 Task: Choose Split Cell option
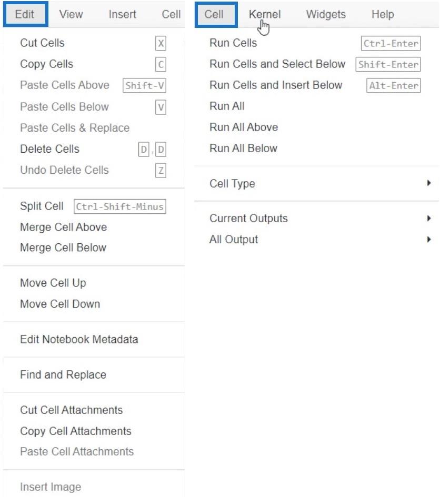pyautogui.click(x=94, y=206)
